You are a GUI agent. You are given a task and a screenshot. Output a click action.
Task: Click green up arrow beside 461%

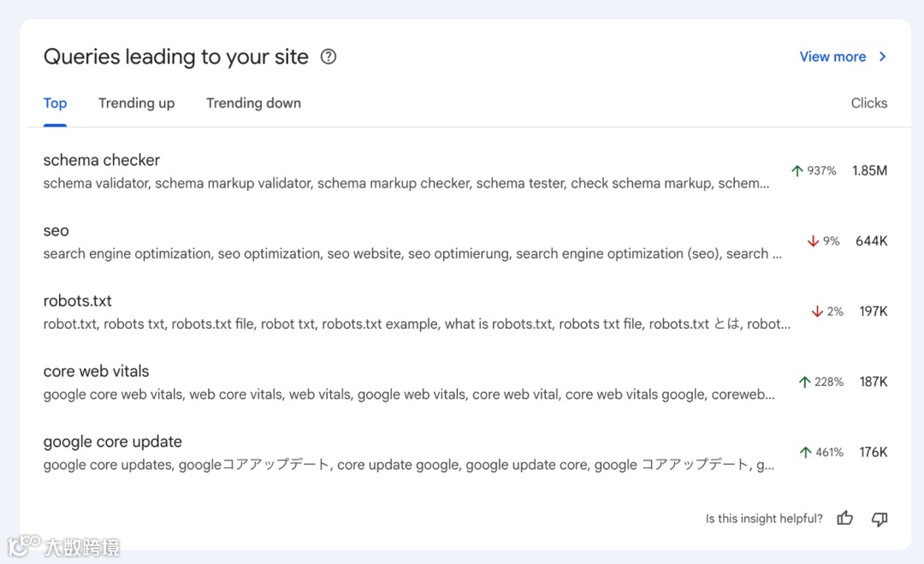(804, 452)
